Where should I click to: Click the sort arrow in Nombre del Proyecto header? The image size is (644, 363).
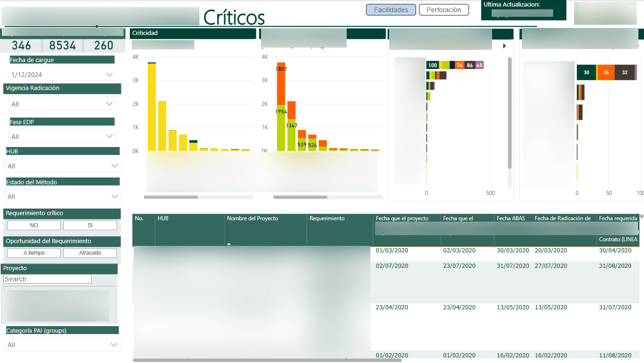coord(228,244)
